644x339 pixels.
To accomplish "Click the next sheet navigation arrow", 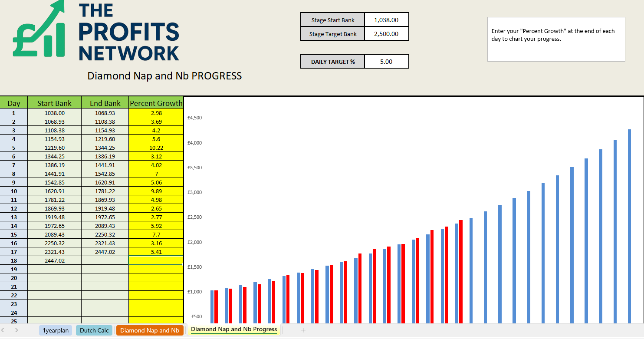I will [x=16, y=330].
